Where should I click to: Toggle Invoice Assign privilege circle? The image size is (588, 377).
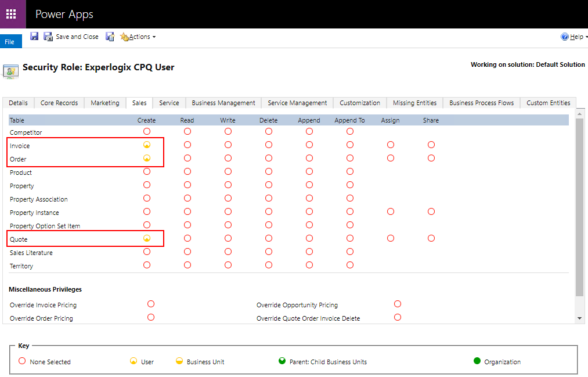coord(391,145)
